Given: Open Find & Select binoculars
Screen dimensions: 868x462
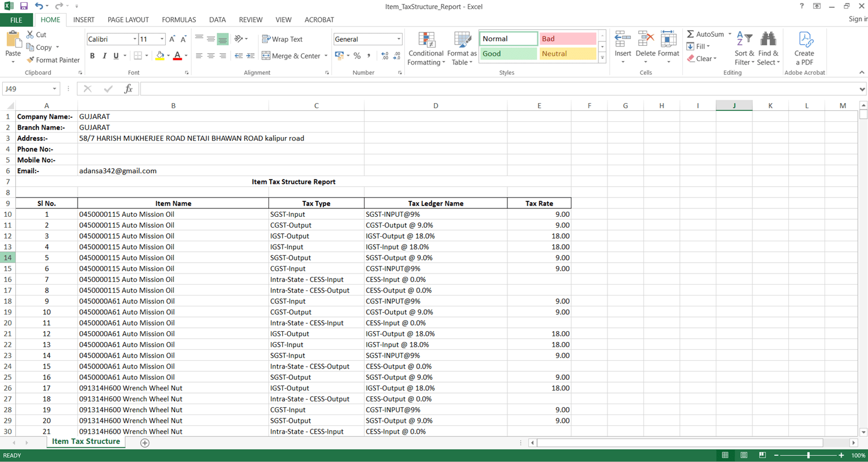Looking at the screenshot, I should coord(768,49).
